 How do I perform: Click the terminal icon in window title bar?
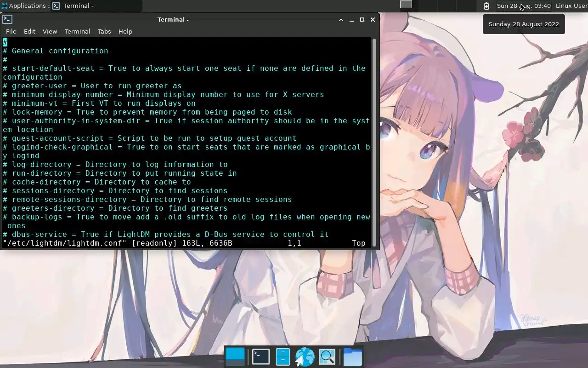coord(7,19)
